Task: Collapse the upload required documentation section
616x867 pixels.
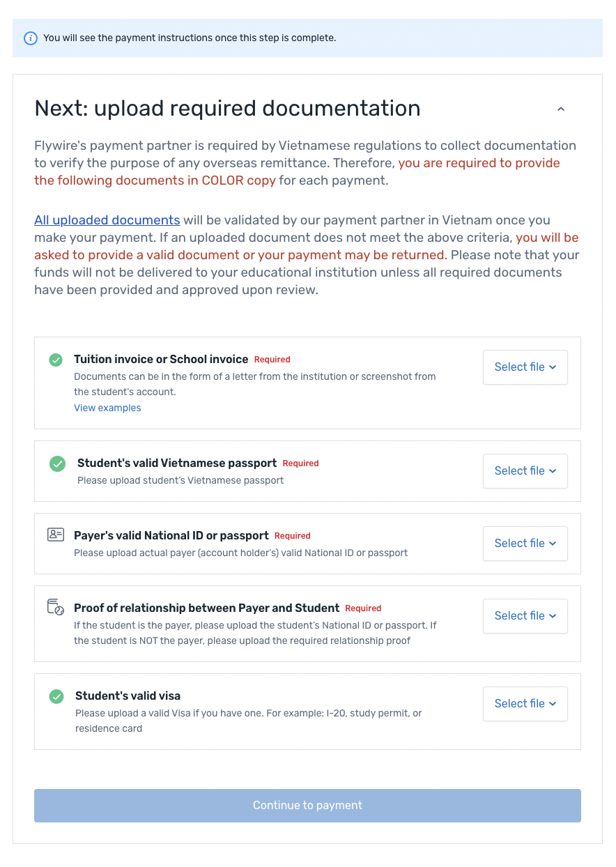Action: [561, 109]
